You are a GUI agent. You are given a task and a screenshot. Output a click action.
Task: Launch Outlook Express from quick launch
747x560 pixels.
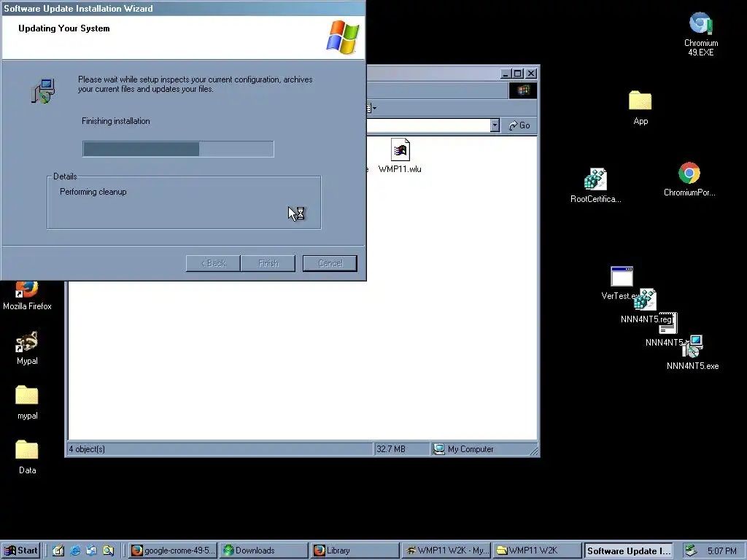point(91,551)
